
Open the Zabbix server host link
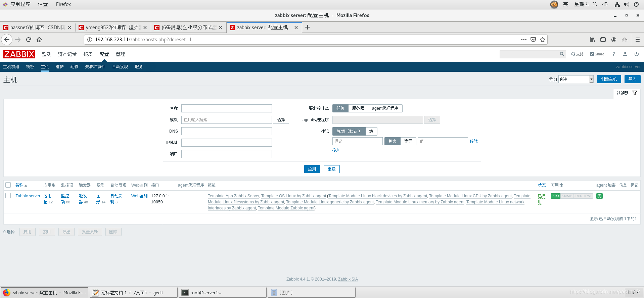28,196
